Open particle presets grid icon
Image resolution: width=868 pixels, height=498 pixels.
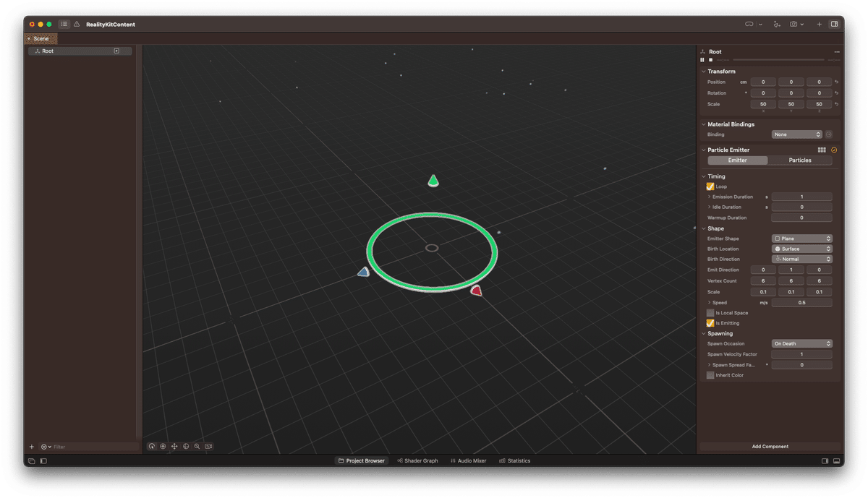point(822,150)
